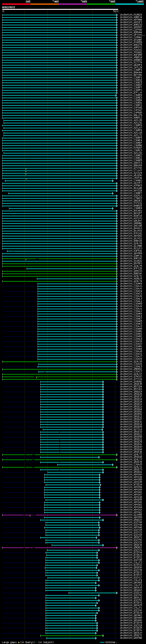The image size is (146, 644).
Task: Select label UniRef100_Q5ENS1
Action: 131,369
